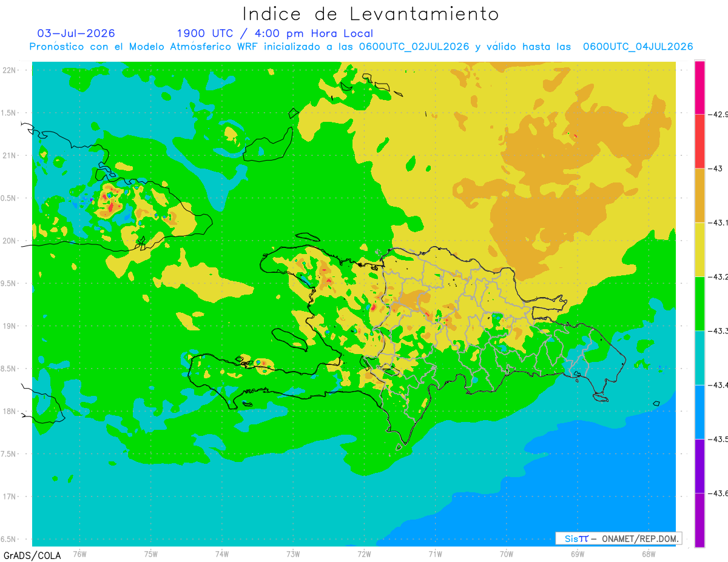
Task: Click the '21N' latitude label
Action: tap(10, 155)
